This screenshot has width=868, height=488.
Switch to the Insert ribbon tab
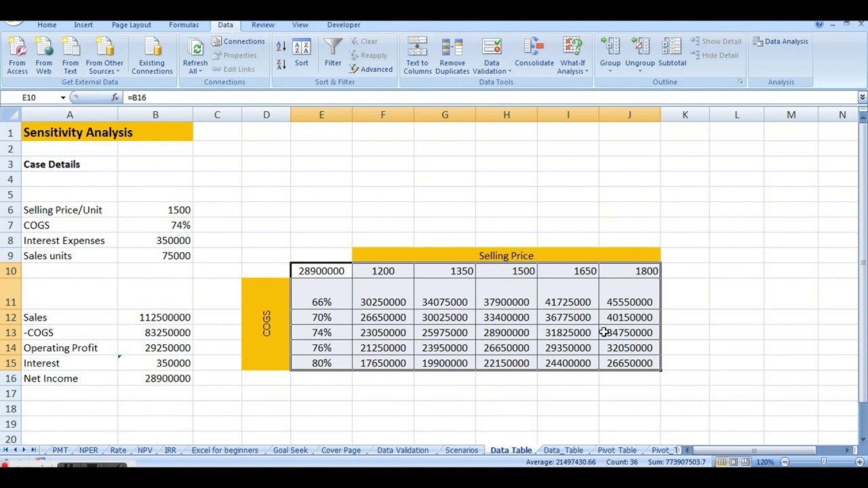click(x=83, y=25)
